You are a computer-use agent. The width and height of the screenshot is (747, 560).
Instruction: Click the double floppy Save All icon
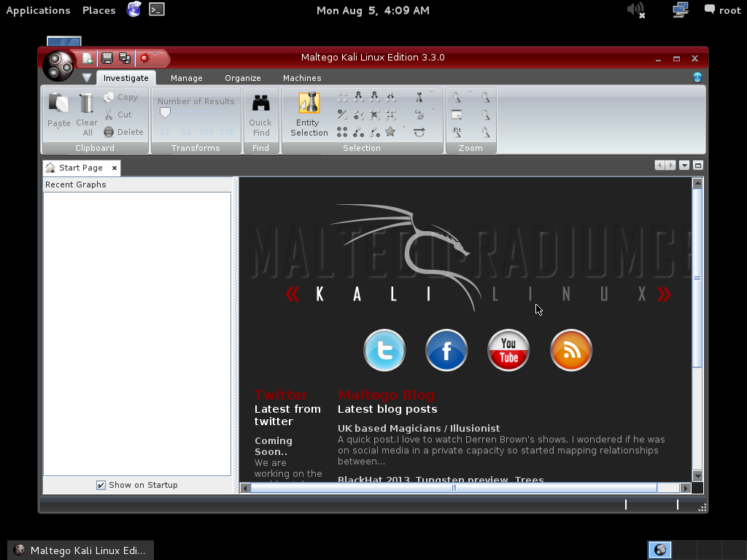pos(125,58)
